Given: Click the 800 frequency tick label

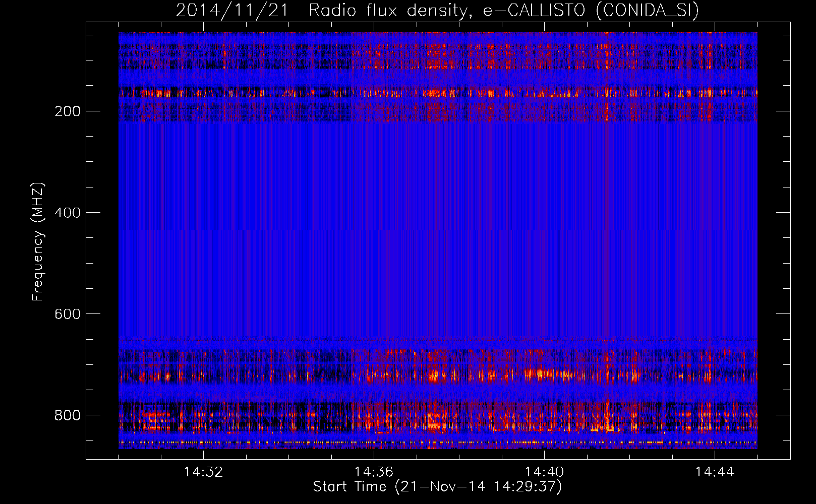Looking at the screenshot, I should pyautogui.click(x=67, y=415).
